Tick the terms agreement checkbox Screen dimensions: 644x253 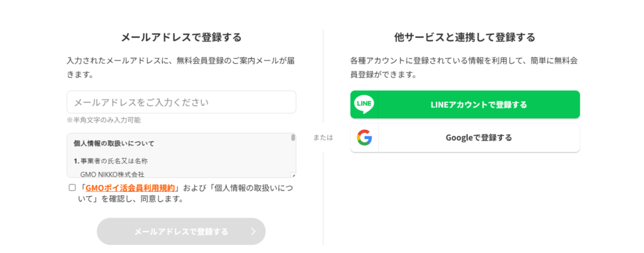72,188
